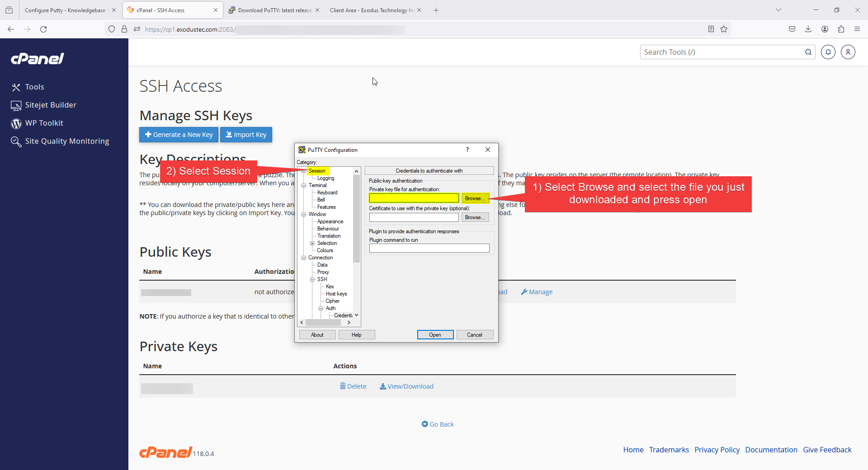Reload the page with the refresh icon

43,29
